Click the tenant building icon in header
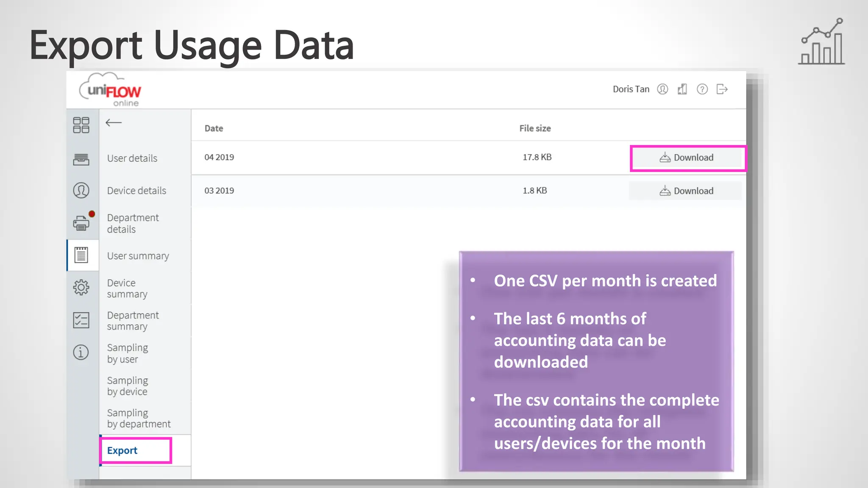The height and width of the screenshot is (488, 868). [682, 89]
